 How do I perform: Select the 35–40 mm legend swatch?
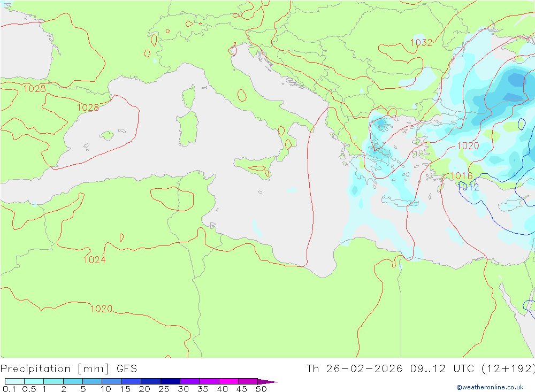click(x=209, y=381)
